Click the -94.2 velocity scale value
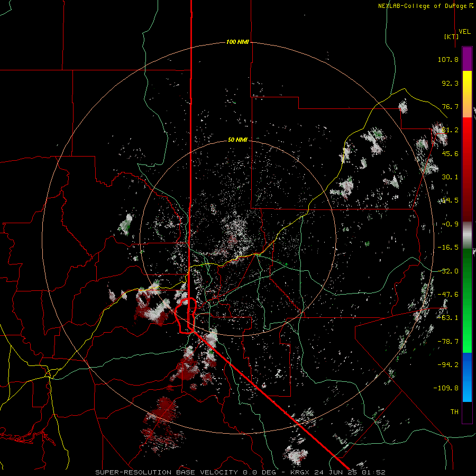The width and height of the screenshot is (476, 476). pos(448,364)
